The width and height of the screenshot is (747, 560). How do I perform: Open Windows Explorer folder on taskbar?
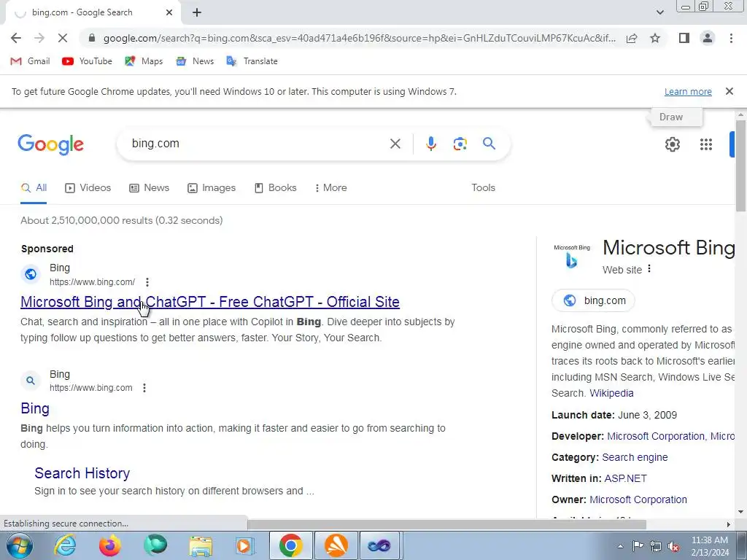201,545
